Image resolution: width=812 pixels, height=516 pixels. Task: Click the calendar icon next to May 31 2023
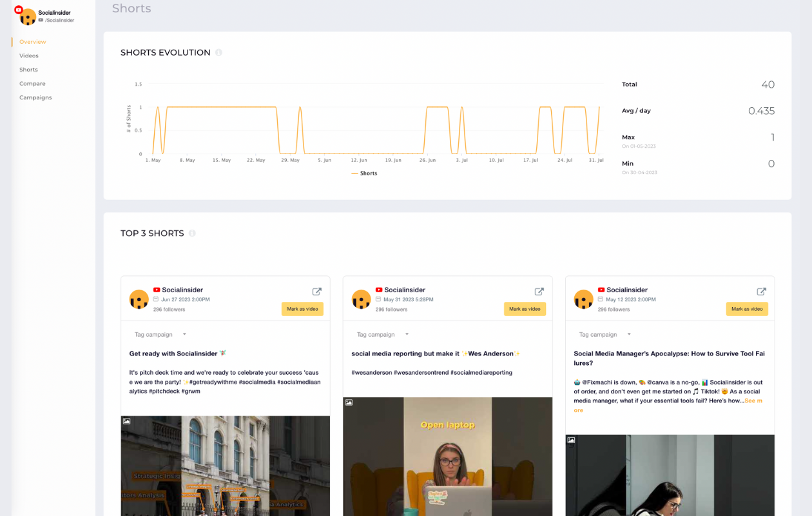(x=378, y=299)
